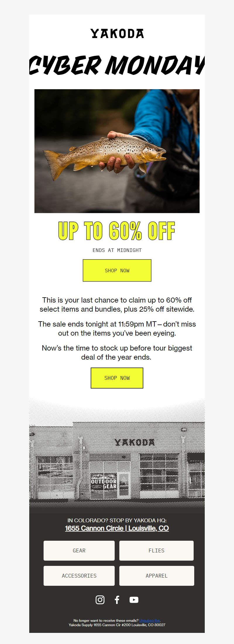This screenshot has width=234, height=644.
Task: Select the Apparel category button
Action: [156, 576]
